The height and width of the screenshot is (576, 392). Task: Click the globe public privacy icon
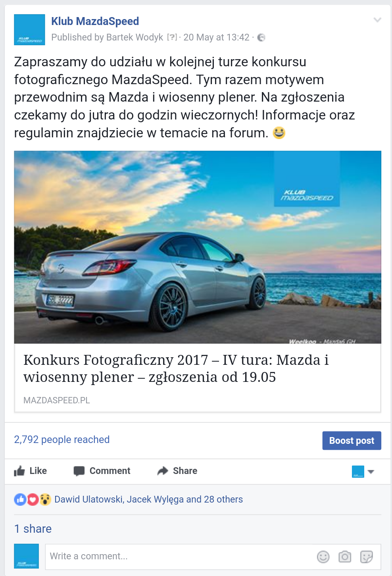pyautogui.click(x=261, y=37)
